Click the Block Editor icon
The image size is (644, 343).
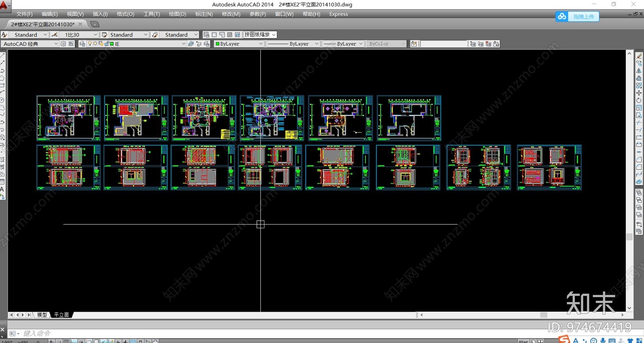point(414,44)
